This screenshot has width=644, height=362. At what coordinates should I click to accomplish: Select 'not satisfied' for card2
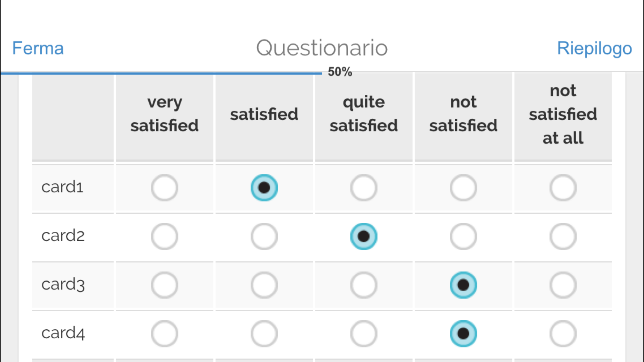(463, 236)
